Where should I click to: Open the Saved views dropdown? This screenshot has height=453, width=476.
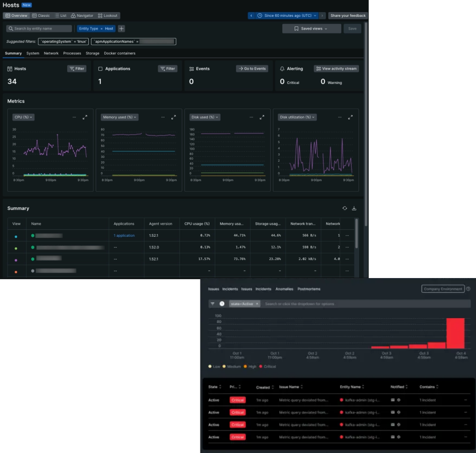pos(311,29)
